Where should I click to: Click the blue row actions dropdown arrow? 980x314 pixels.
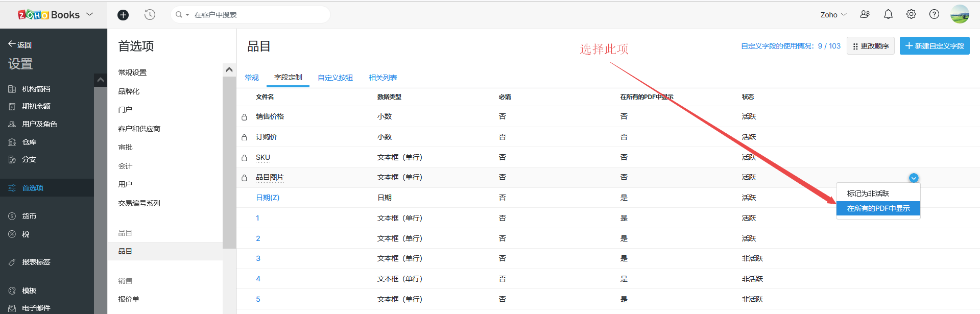click(914, 178)
